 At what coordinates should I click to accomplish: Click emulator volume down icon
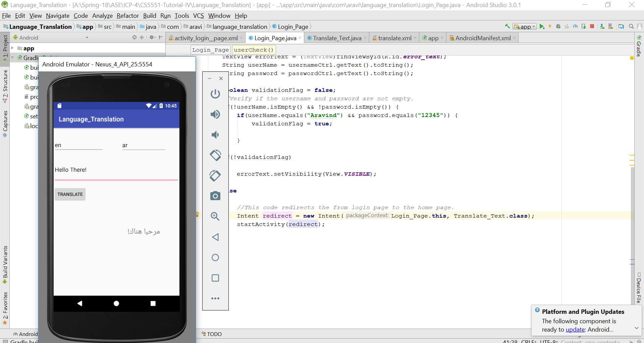point(215,135)
